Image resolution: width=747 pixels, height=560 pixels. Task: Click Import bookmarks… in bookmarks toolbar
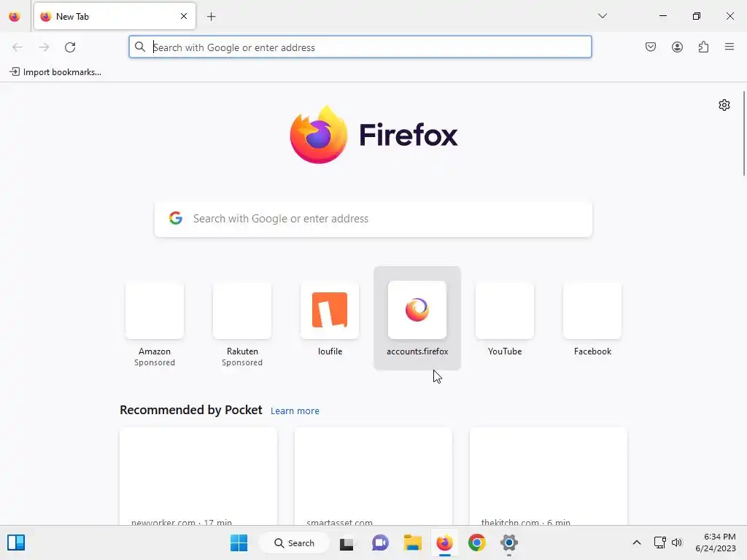coord(55,72)
